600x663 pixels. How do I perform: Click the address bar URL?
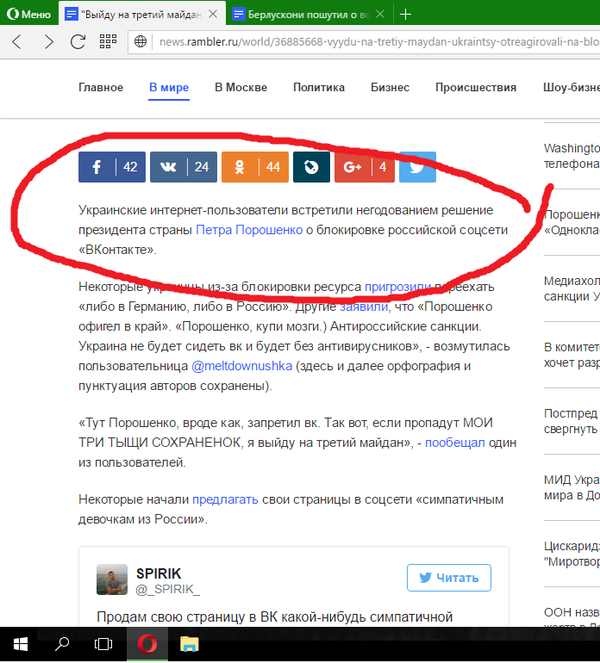click(x=370, y=41)
